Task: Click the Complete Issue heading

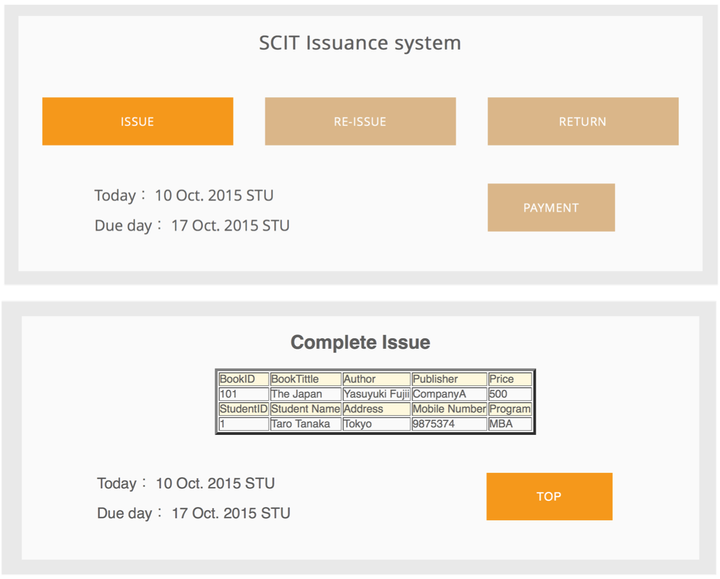Action: 360,342
